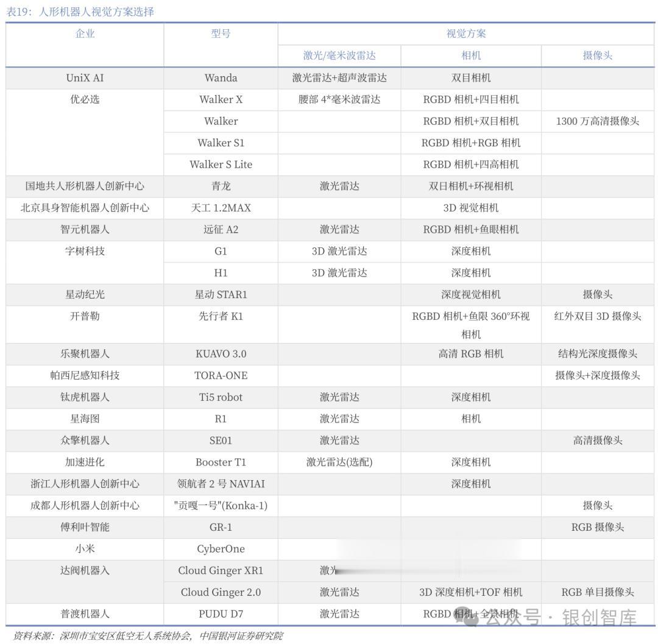
Task: Select the '优必选' company cell
Action: point(85,99)
